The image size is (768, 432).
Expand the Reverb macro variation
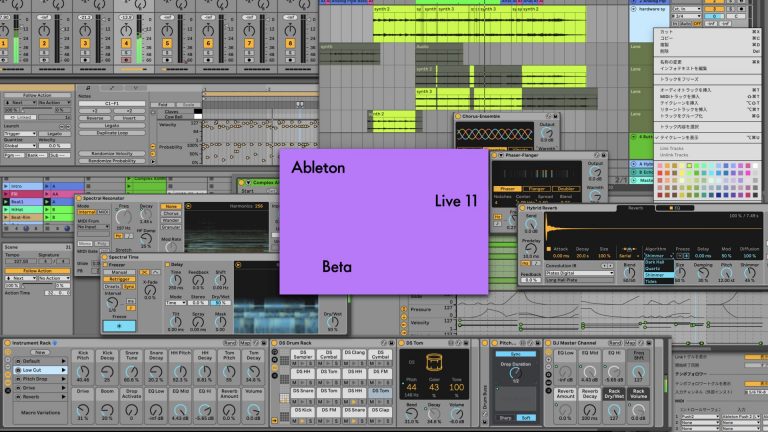[x=63, y=397]
